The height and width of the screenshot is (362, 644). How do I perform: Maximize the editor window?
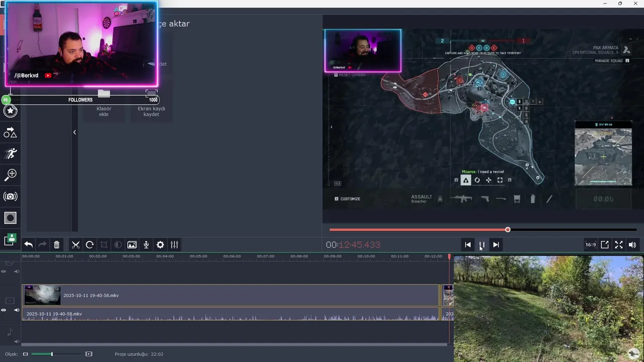620,4
